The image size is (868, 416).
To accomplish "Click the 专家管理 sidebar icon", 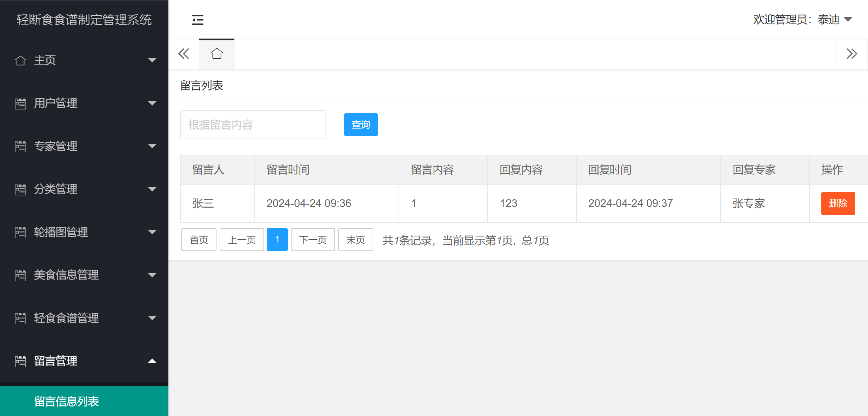I will pos(20,146).
